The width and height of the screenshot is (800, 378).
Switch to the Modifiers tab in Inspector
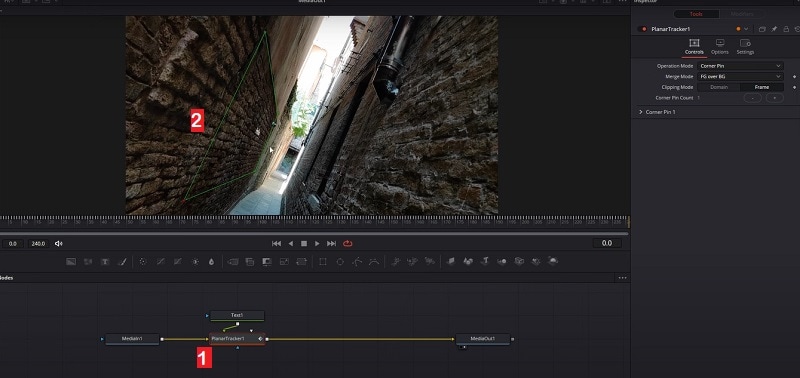(x=741, y=14)
